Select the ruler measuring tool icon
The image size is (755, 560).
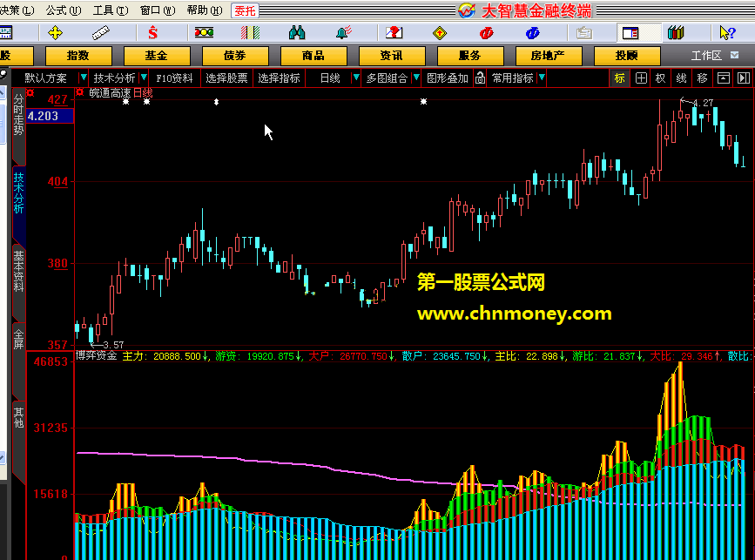click(101, 33)
